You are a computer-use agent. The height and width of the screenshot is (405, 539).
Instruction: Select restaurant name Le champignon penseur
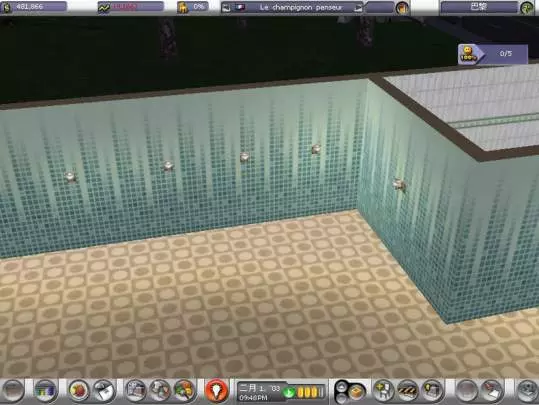pyautogui.click(x=301, y=8)
